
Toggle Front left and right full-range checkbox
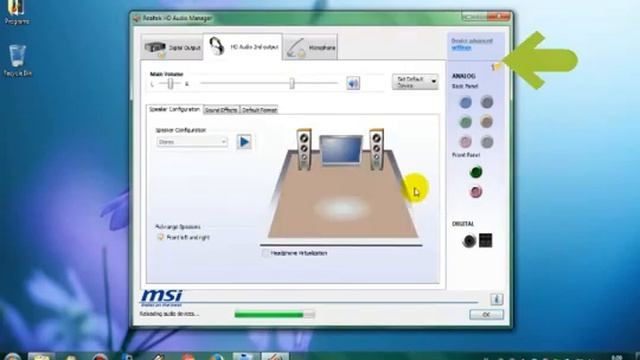pos(161,237)
